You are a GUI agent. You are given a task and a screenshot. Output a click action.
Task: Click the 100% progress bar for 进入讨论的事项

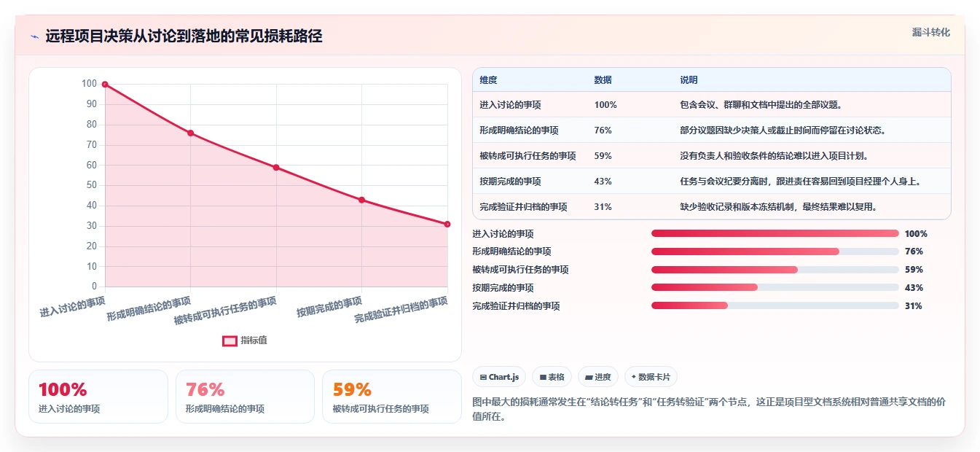tap(775, 233)
